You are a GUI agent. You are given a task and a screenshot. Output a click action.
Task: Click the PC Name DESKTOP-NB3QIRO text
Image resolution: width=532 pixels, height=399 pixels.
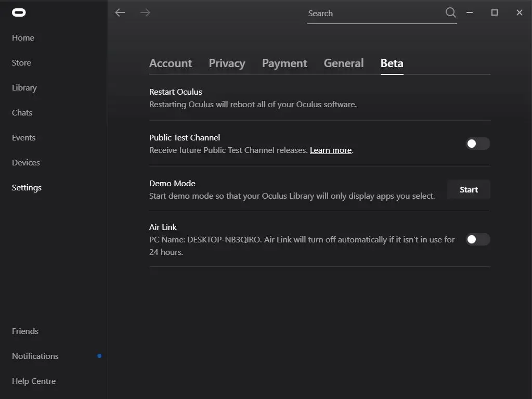[x=205, y=239]
